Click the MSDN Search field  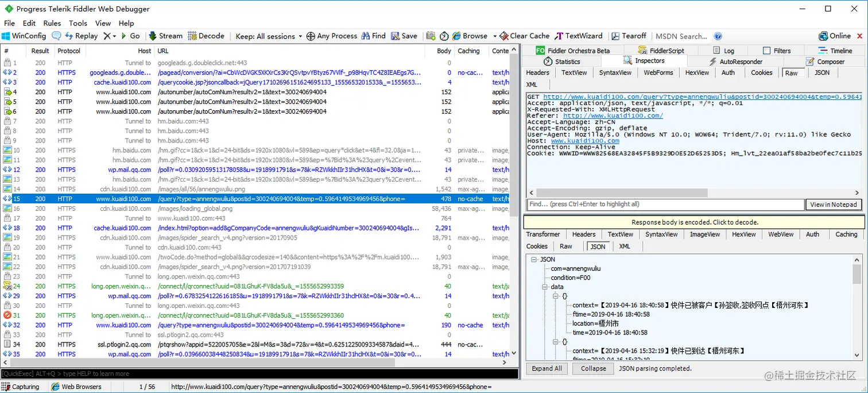coord(682,36)
